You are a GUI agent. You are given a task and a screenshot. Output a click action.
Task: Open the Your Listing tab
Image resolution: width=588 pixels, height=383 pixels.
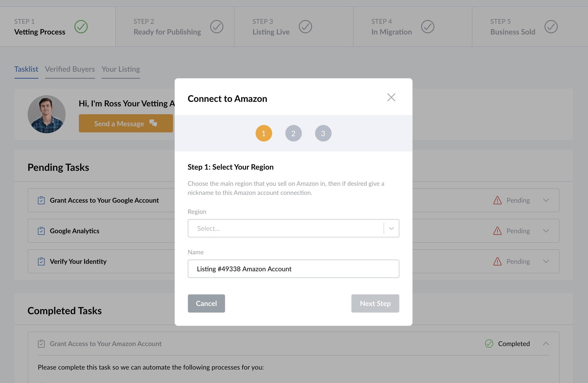click(x=121, y=69)
